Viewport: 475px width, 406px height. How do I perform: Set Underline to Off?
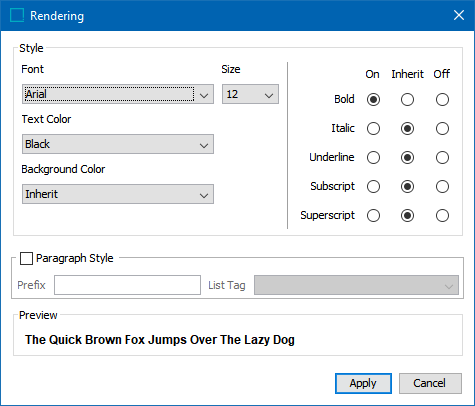click(442, 157)
